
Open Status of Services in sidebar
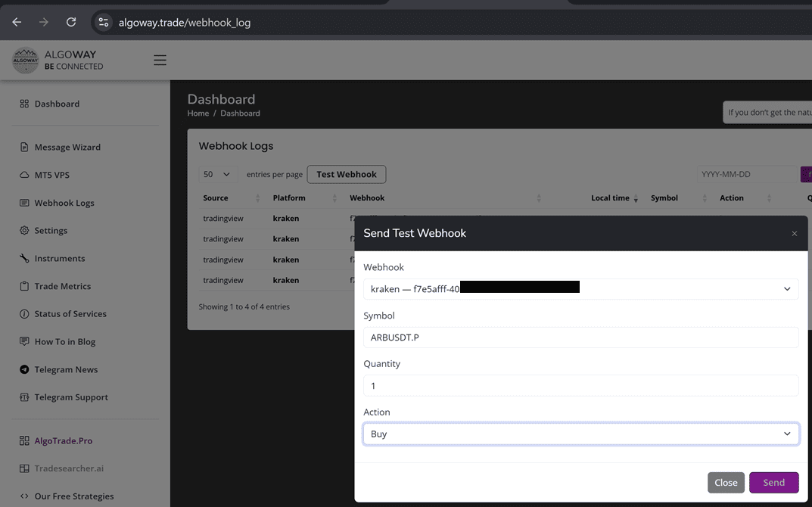70,314
